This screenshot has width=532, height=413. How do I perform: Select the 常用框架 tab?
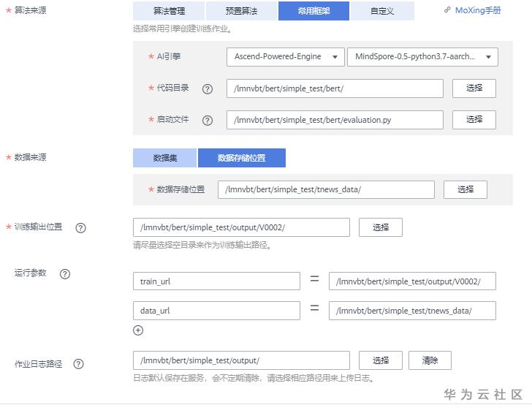pos(313,11)
